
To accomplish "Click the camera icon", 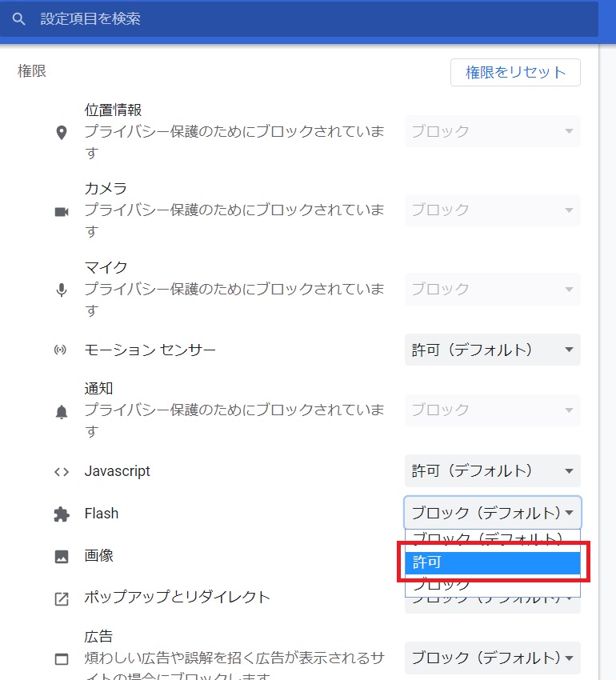I will [x=62, y=211].
